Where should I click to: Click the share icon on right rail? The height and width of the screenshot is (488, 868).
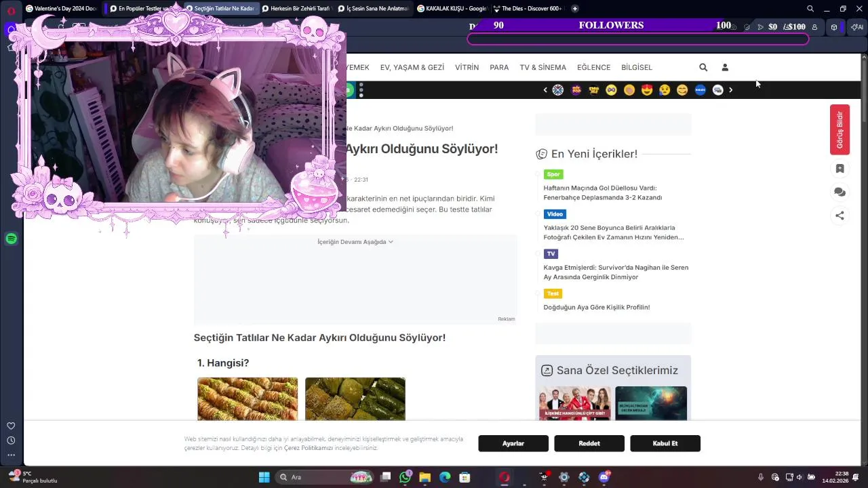coord(840,216)
